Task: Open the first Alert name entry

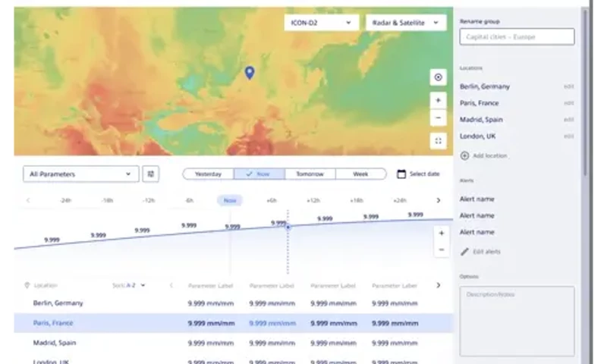Action: (x=477, y=199)
